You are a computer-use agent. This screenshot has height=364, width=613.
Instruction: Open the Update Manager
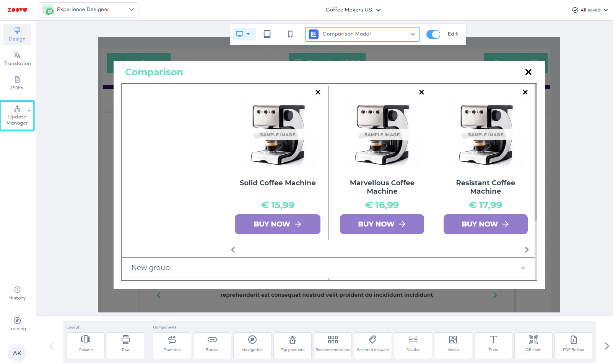17,116
